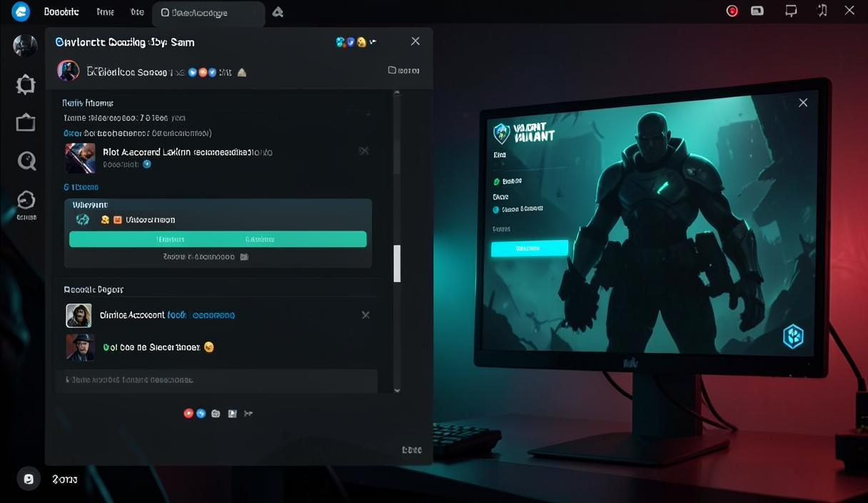Click the camera icon below the chat input
This screenshot has height=503, width=868.
(216, 413)
